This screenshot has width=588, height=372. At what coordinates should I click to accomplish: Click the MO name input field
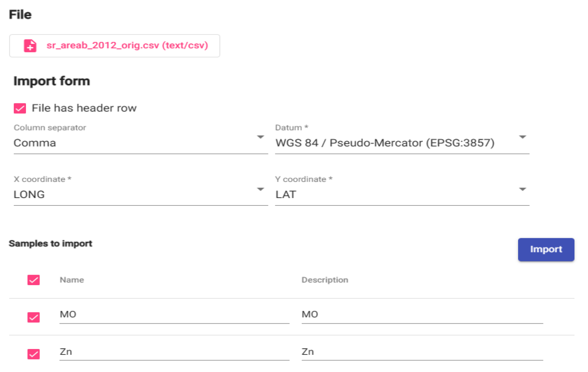point(174,315)
